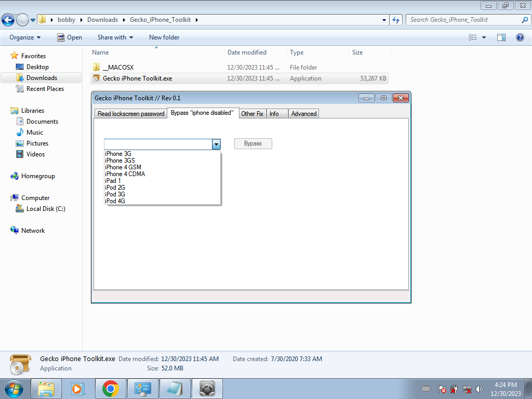Open the gear settings taskbar icon
532x399 pixels.
tap(207, 389)
